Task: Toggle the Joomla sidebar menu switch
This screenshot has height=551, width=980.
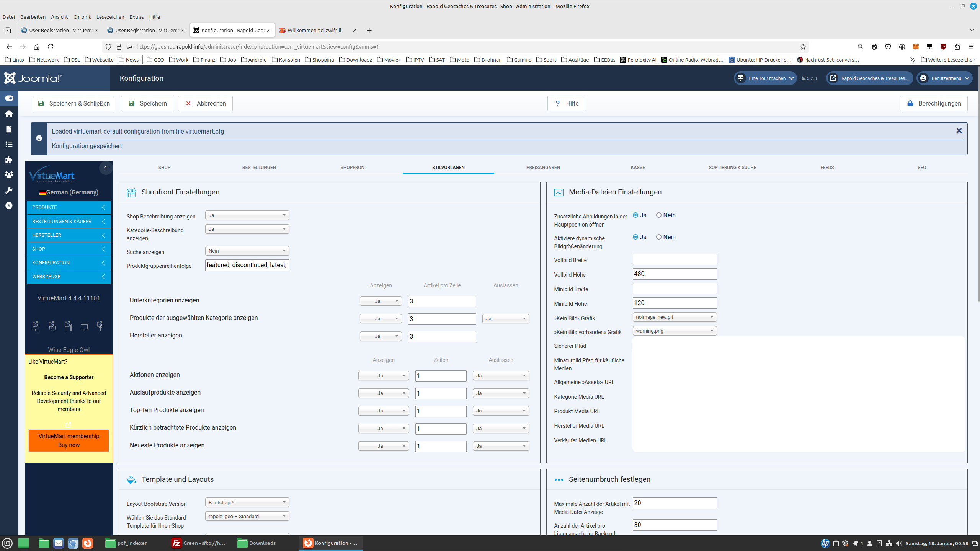Action: click(9, 98)
